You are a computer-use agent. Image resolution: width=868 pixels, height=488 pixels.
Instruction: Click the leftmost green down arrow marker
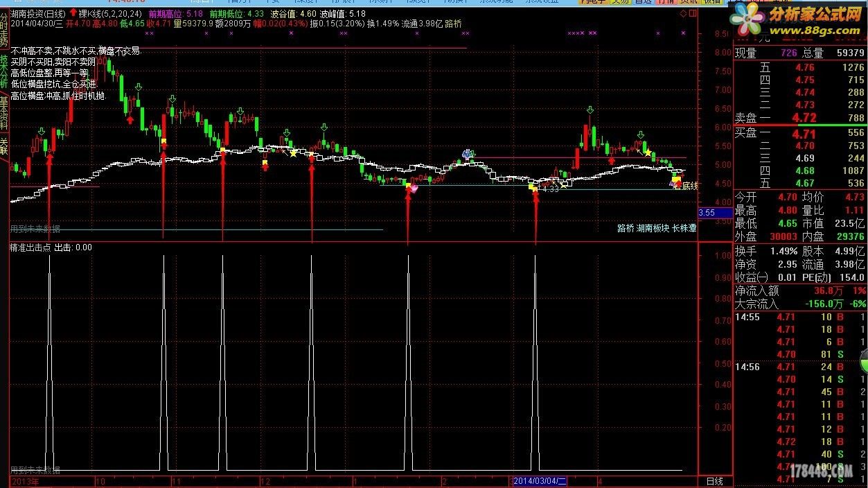click(42, 131)
